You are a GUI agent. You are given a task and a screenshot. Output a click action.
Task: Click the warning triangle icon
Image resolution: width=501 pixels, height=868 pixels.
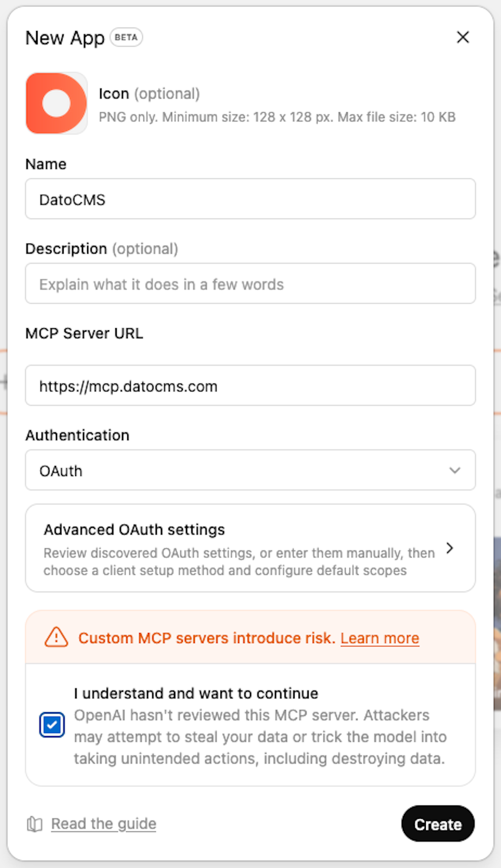point(56,637)
